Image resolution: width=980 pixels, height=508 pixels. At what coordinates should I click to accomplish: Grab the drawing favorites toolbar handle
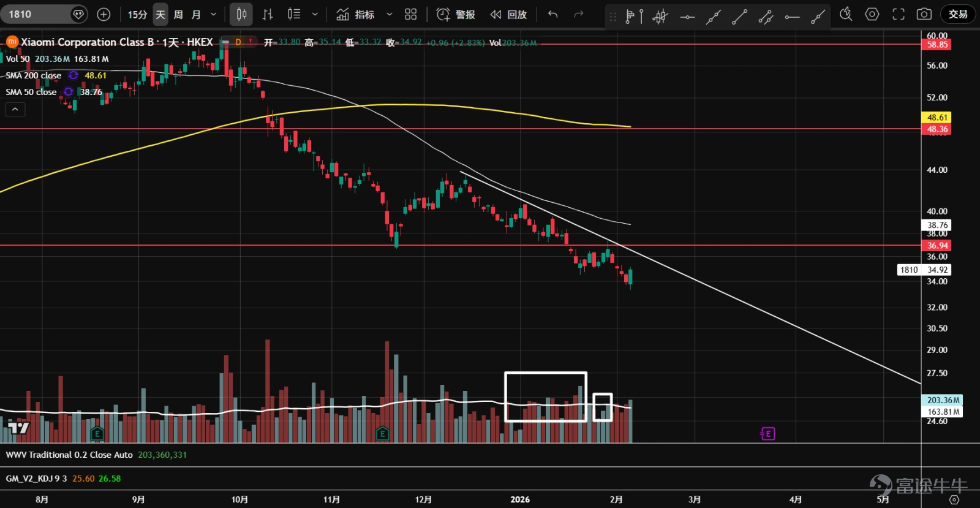(612, 17)
